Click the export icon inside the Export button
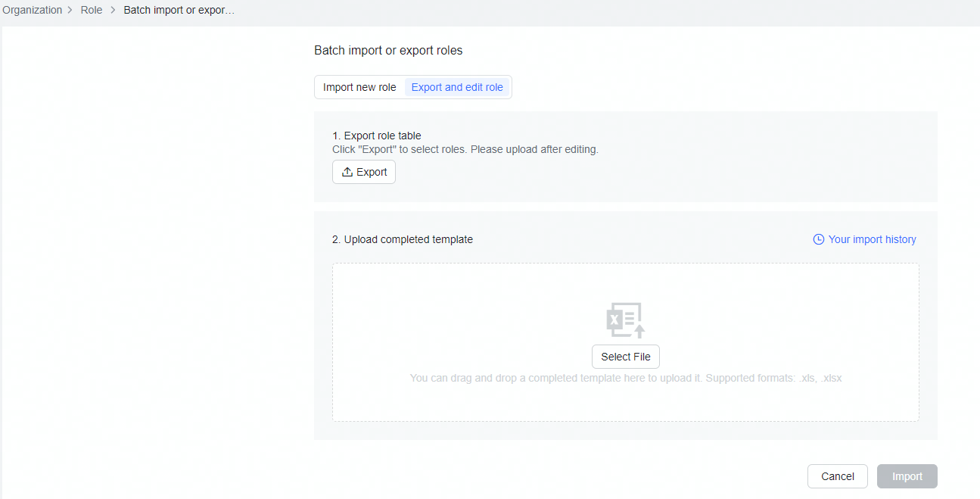Viewport: 980px width, 499px height. coord(346,171)
